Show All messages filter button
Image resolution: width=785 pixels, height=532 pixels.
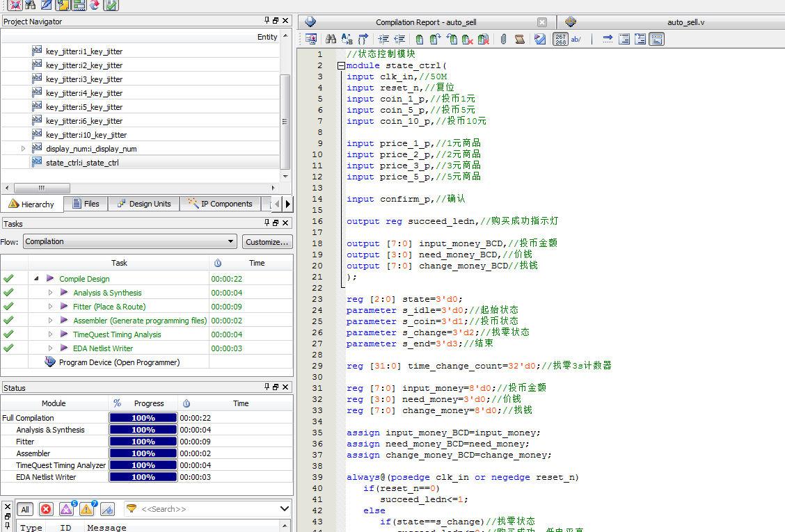[25, 509]
